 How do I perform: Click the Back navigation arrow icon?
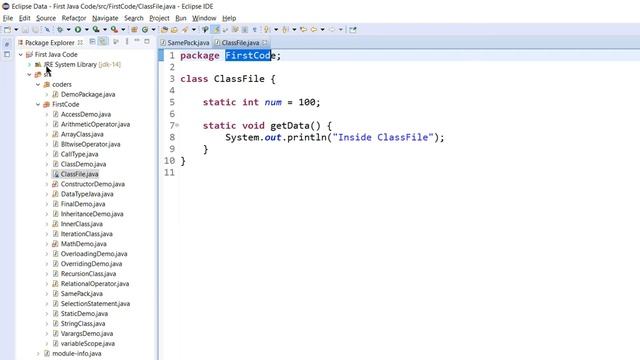(314, 29)
